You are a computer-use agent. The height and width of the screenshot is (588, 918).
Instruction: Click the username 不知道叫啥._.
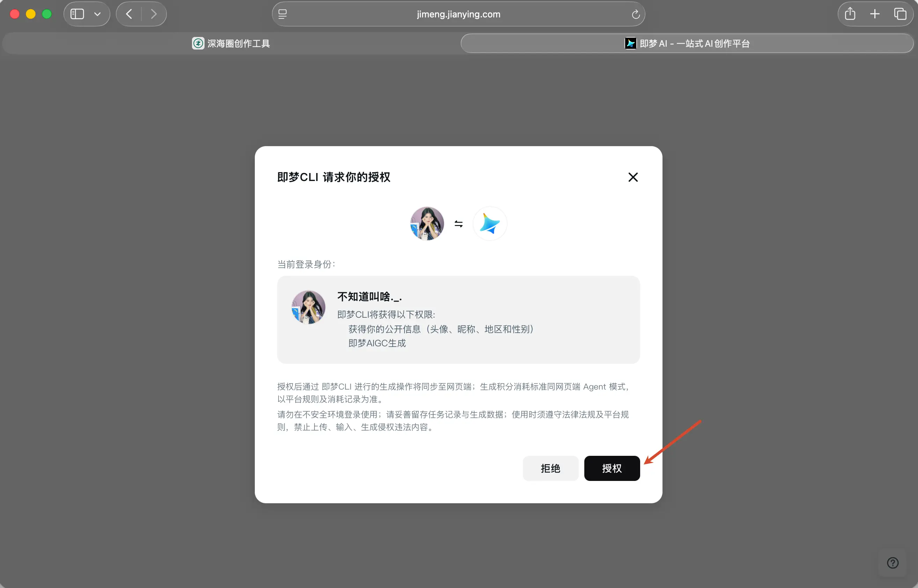coord(369,297)
